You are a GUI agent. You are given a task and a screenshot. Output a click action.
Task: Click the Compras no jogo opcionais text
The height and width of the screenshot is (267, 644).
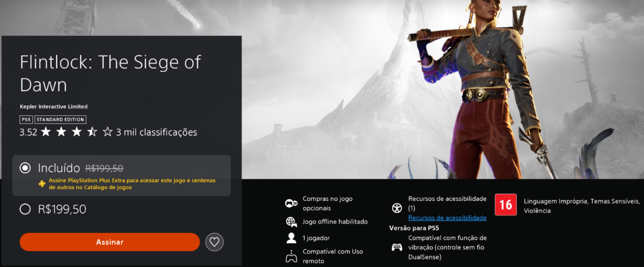[328, 203]
